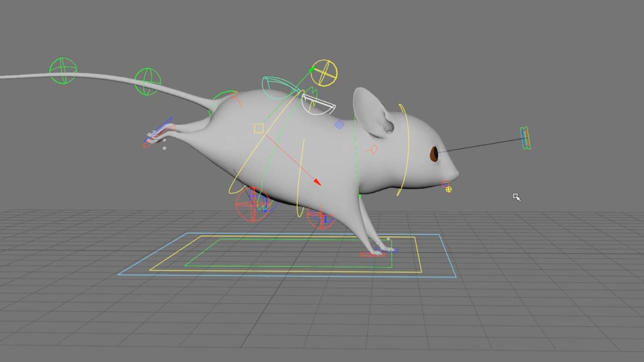Select the blue diamond control near the shoulder
The height and width of the screenshot is (362, 644).
pos(339,125)
